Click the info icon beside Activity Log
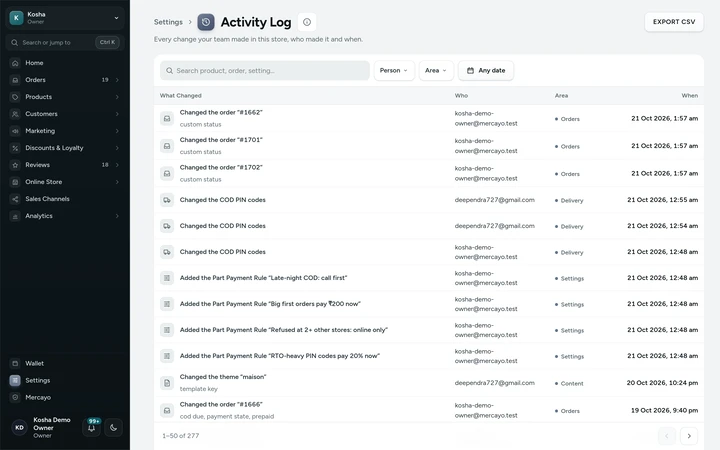Screen dimensions: 720x450 (307, 22)
